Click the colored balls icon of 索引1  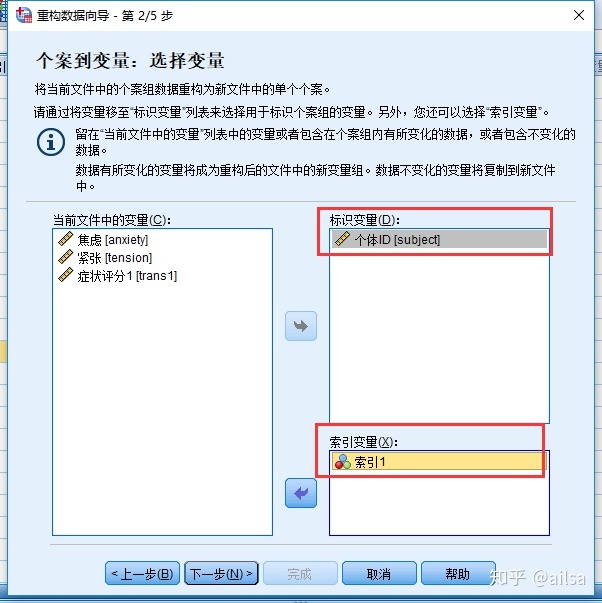[342, 462]
